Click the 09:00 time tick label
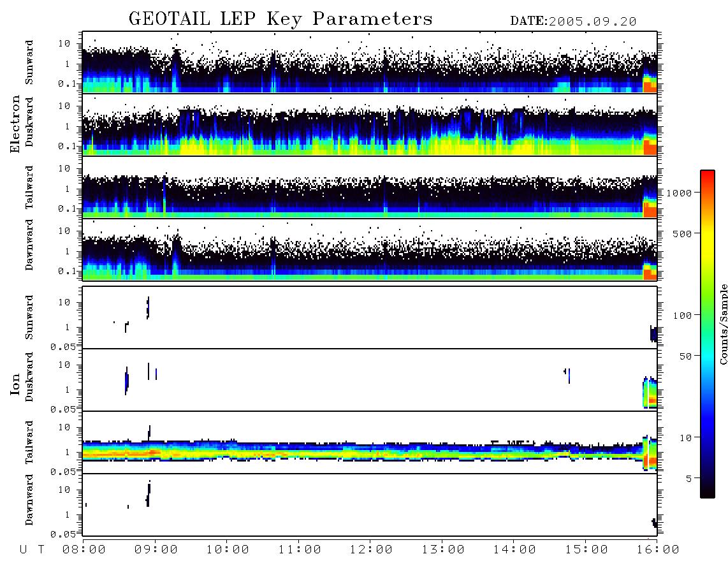This screenshot has width=728, height=561. (x=156, y=550)
